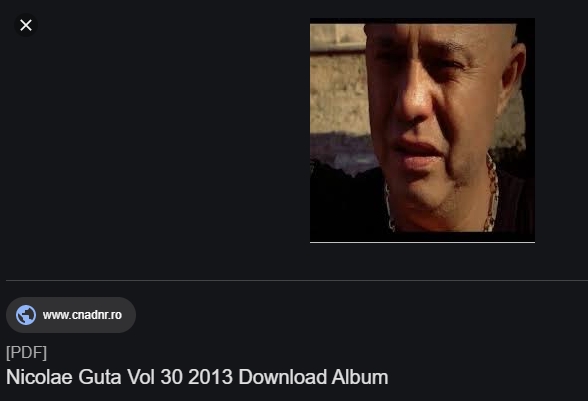This screenshot has width=588, height=401.
Task: Close the image preview panel
Action: coord(26,25)
